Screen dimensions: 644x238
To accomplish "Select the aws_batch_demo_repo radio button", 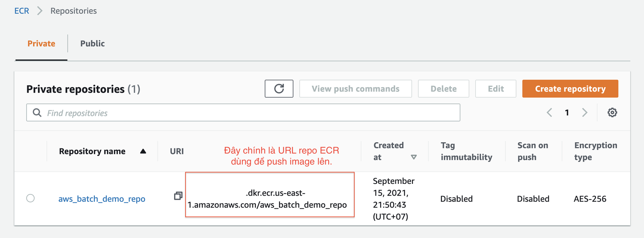I will point(30,198).
